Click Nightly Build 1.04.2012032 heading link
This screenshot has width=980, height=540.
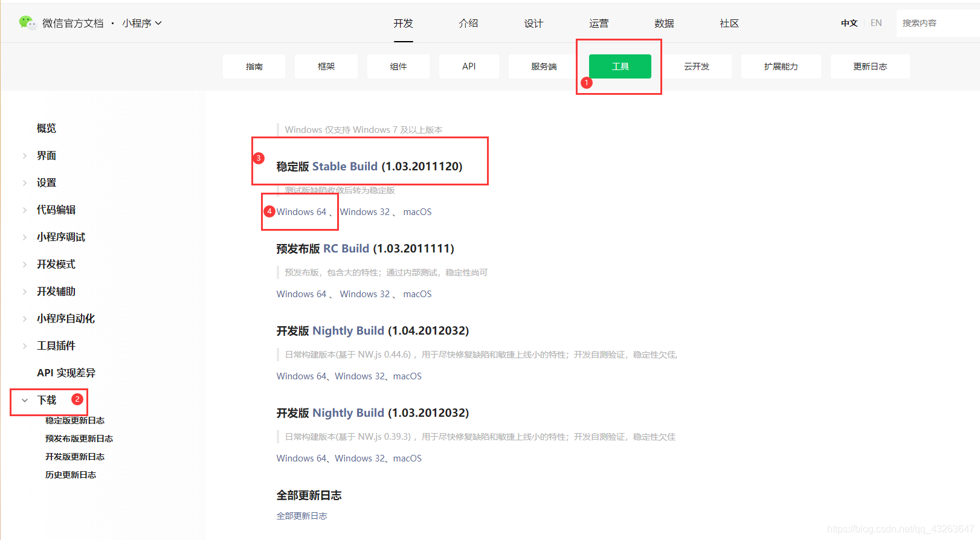[349, 330]
